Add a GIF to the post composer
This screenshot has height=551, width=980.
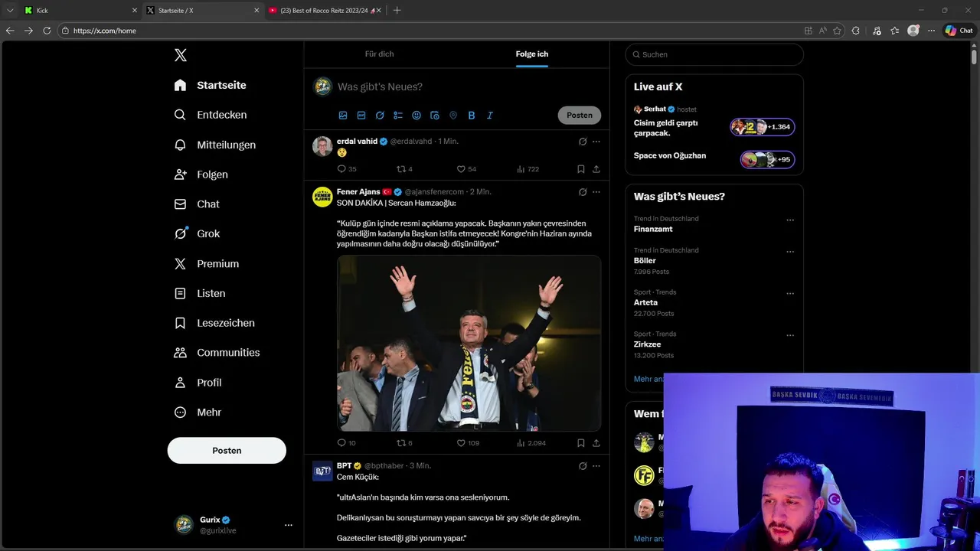click(x=361, y=116)
